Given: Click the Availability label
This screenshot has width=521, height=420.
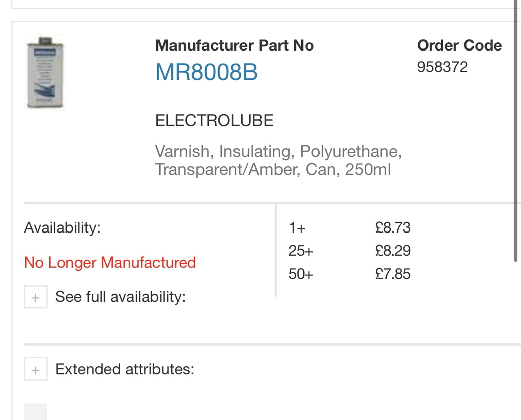Looking at the screenshot, I should pyautogui.click(x=62, y=228).
